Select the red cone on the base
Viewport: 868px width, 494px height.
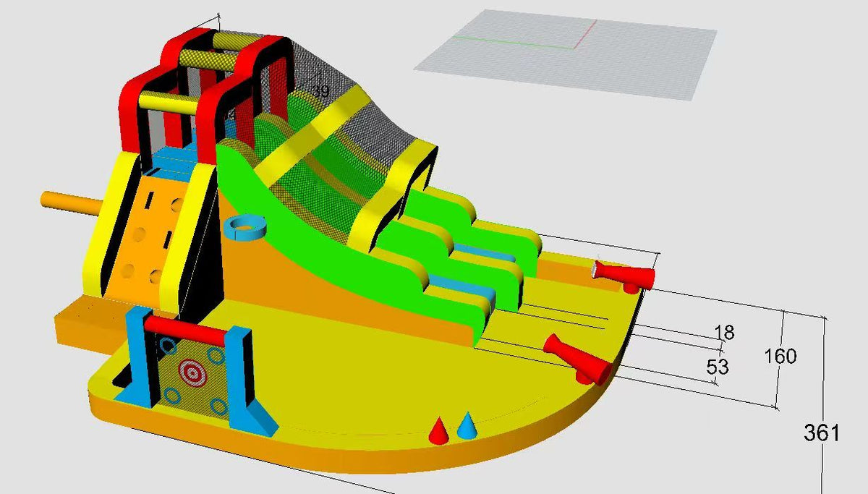click(x=438, y=430)
